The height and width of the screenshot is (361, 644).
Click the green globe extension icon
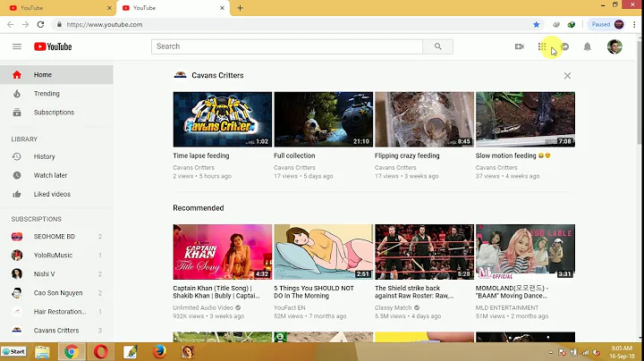(x=572, y=25)
